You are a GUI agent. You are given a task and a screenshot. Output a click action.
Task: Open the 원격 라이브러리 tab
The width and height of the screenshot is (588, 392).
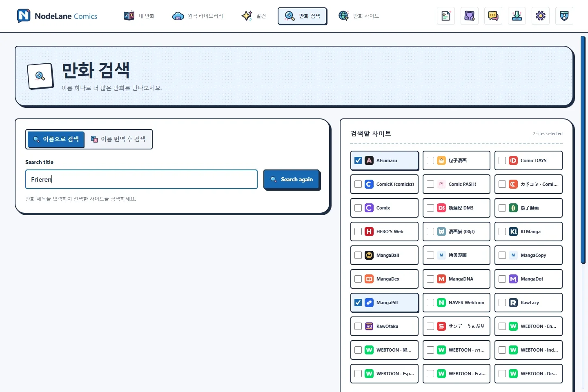pos(198,16)
